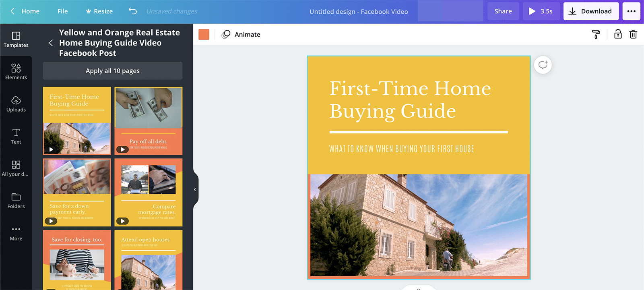Image resolution: width=644 pixels, height=290 pixels.
Task: Click the copy style paint roller icon
Action: pos(596,35)
